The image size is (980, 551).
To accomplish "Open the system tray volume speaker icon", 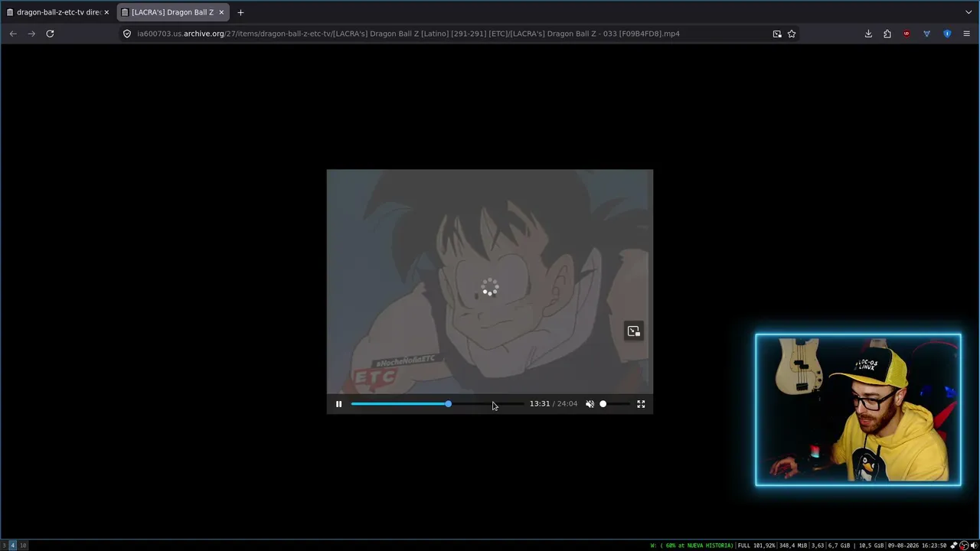I will 974,546.
